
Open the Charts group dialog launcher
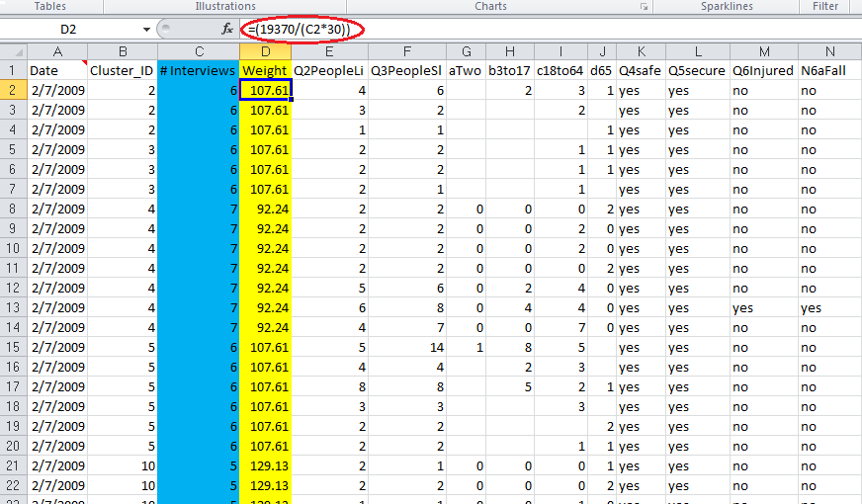point(645,7)
